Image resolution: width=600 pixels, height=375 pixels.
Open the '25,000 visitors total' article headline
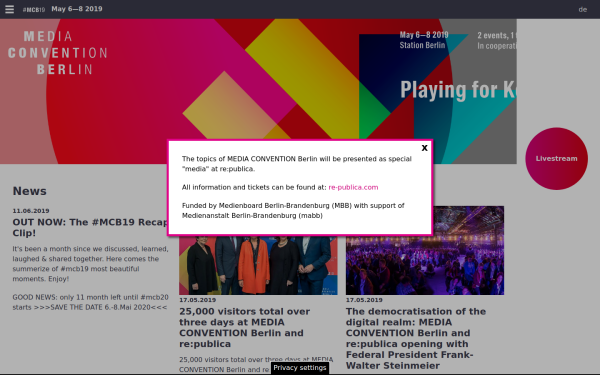point(245,328)
